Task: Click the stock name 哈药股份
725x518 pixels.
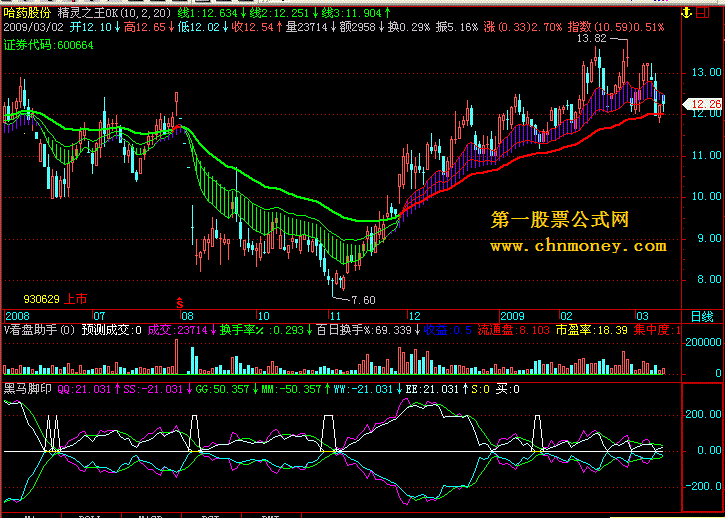Action: (26, 12)
